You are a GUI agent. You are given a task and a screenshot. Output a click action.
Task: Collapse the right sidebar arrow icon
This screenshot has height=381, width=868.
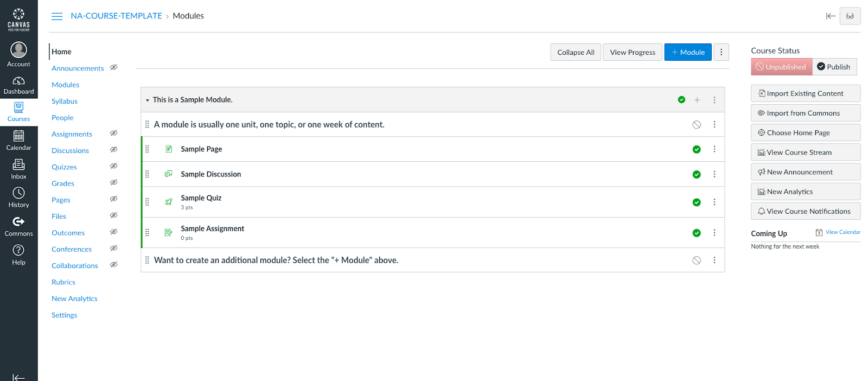pos(831,16)
